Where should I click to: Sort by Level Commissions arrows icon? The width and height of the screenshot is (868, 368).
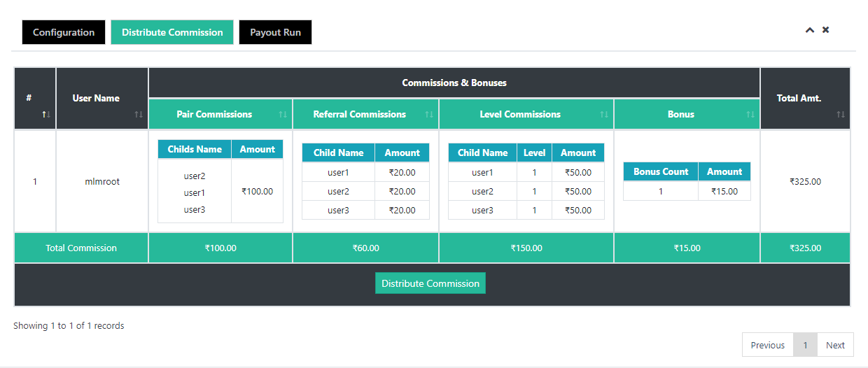coord(604,114)
